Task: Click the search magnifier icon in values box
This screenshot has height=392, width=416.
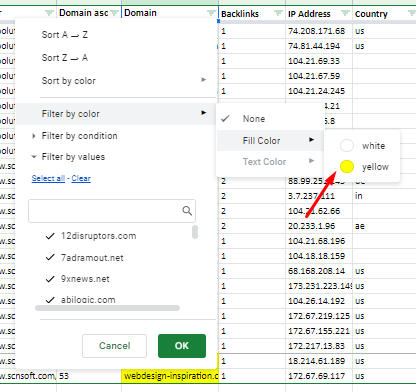Action: coord(187,211)
